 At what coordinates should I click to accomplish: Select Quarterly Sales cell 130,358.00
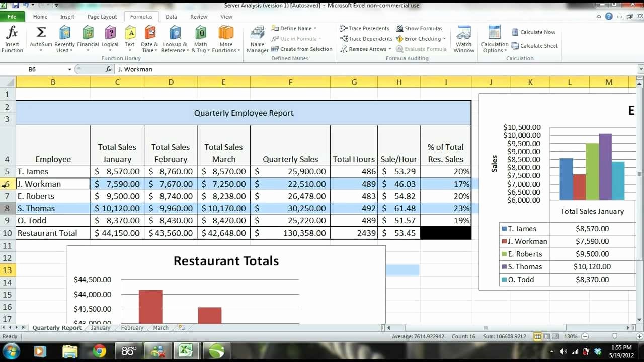[x=290, y=233]
